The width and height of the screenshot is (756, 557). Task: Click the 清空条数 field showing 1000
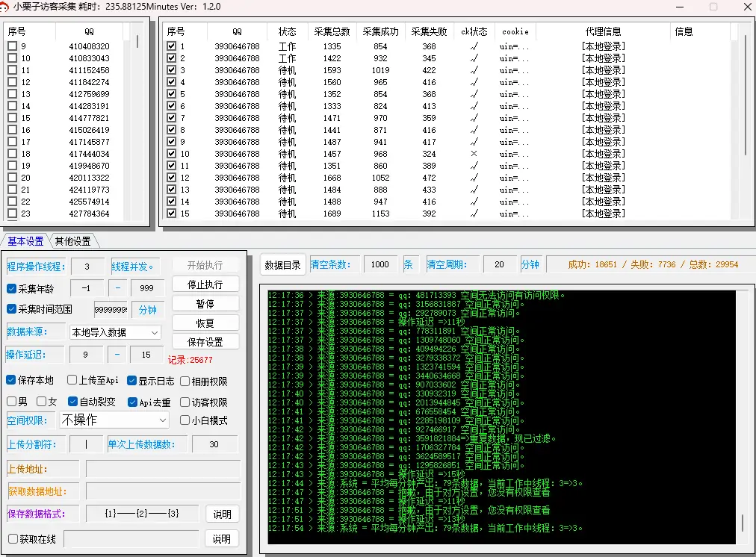click(x=380, y=264)
